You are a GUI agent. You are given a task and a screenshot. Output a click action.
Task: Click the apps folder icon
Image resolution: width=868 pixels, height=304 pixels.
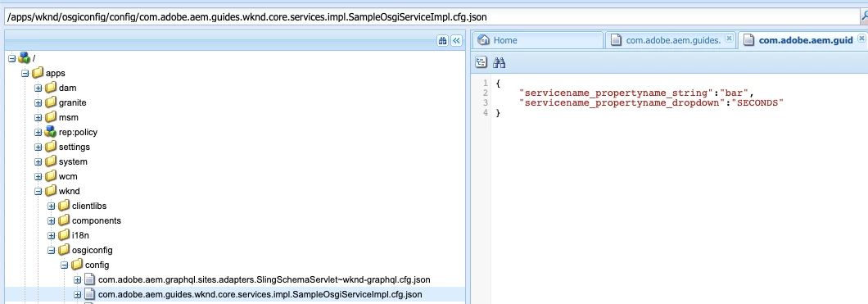point(37,73)
